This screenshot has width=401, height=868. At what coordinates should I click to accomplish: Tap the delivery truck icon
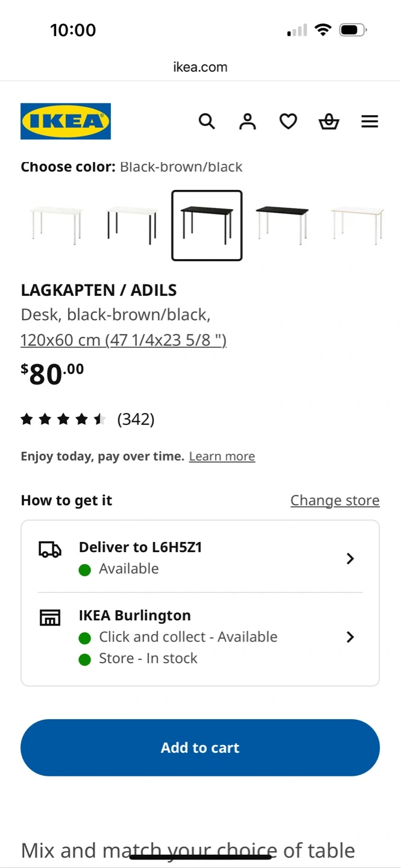click(x=50, y=549)
